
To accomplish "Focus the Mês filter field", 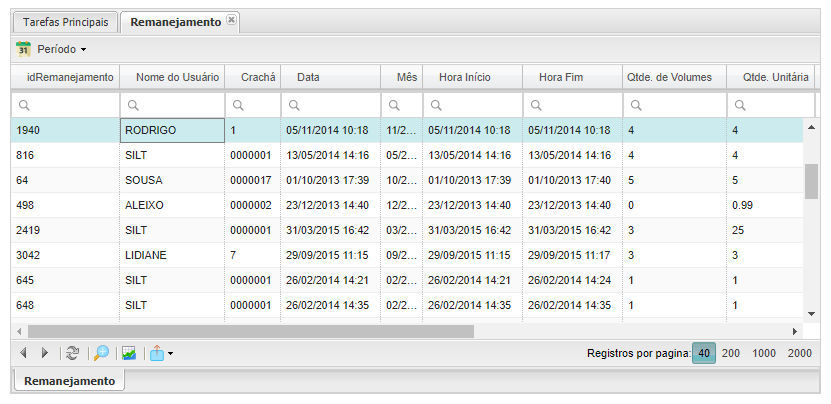I will [402, 106].
